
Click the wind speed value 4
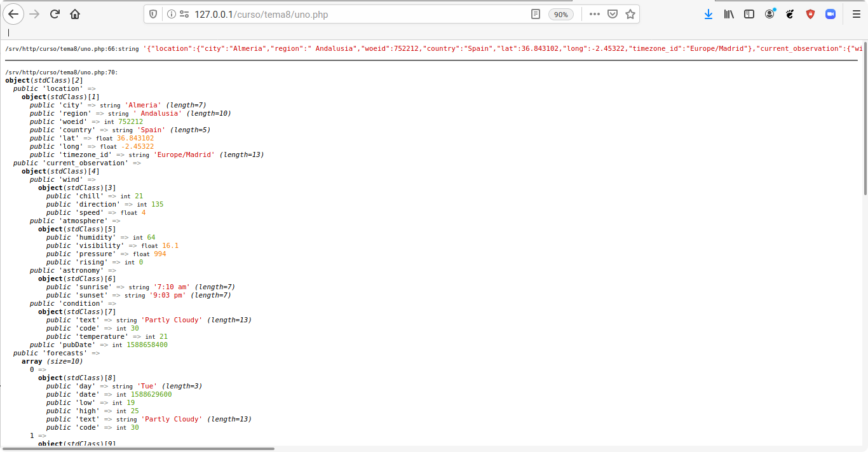(144, 212)
